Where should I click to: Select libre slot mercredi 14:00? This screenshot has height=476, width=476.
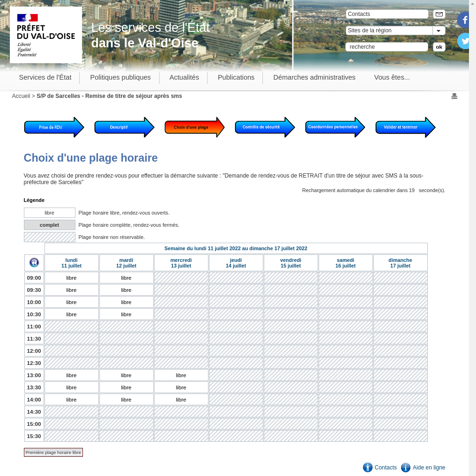click(x=181, y=400)
